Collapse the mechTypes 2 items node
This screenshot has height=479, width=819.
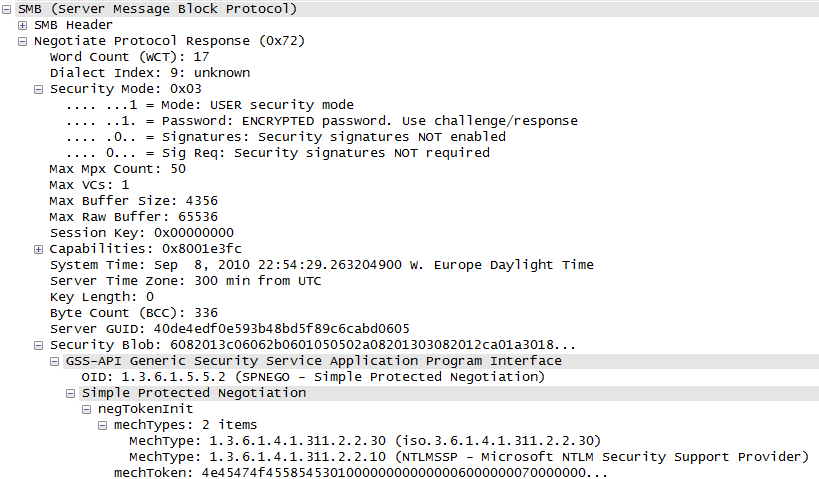102,426
